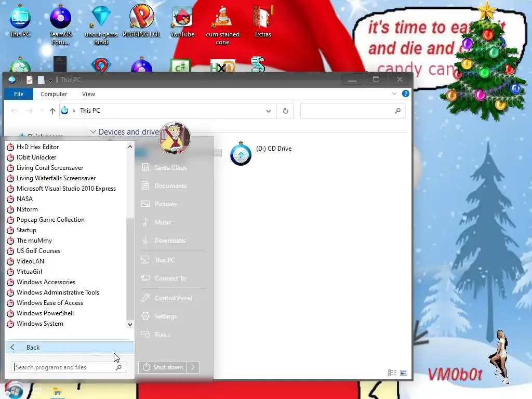Open the address bar history dropdown

click(269, 111)
